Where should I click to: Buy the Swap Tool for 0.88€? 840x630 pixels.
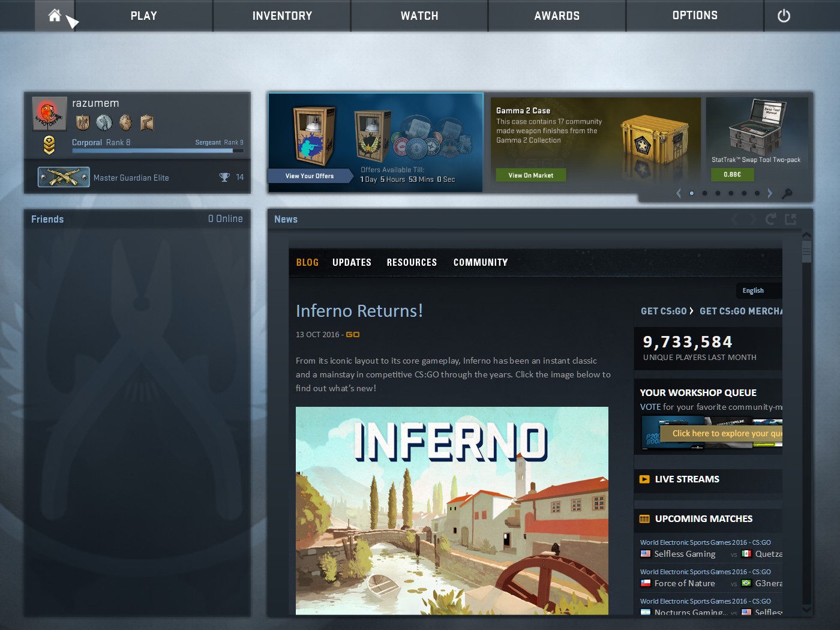(732, 175)
